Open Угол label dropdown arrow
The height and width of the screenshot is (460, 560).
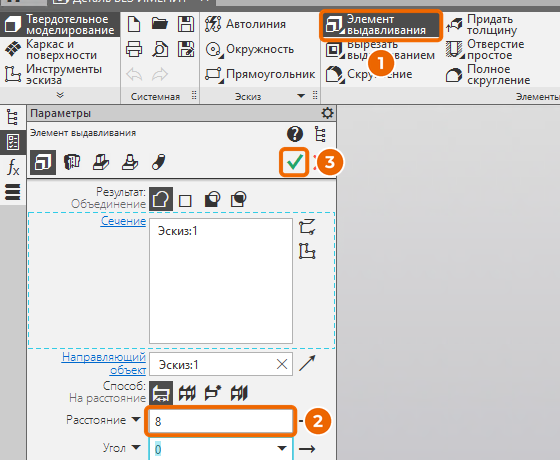(x=136, y=447)
